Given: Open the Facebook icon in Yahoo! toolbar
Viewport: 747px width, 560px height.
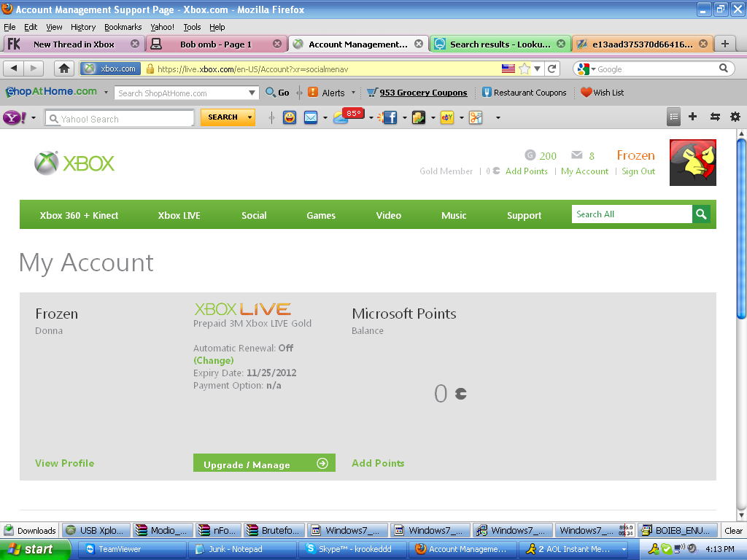Looking at the screenshot, I should pyautogui.click(x=389, y=117).
